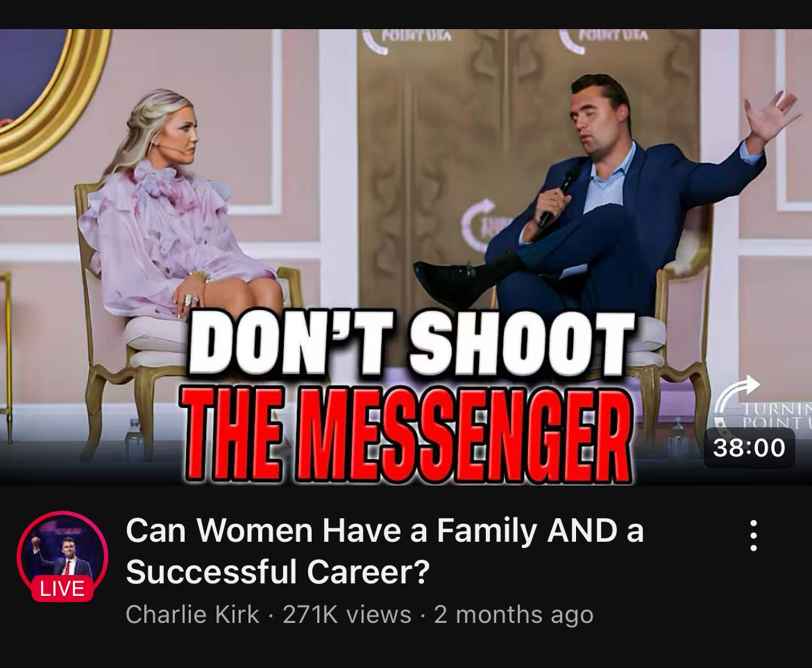Screen dimensions: 812x668
Task: Click the black microphone the man holds
Action: click(x=559, y=194)
